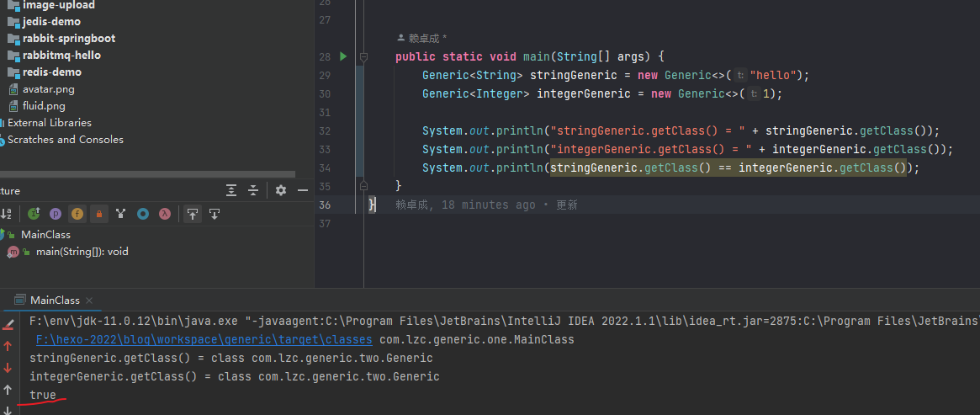Select main(String[]): void method in Structure

click(x=82, y=251)
